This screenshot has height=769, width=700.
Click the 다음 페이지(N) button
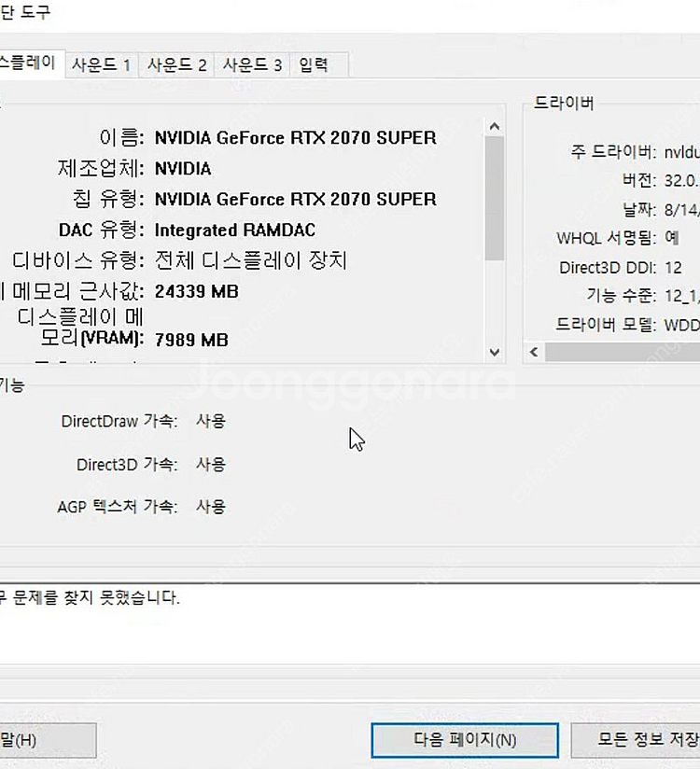(x=465, y=739)
